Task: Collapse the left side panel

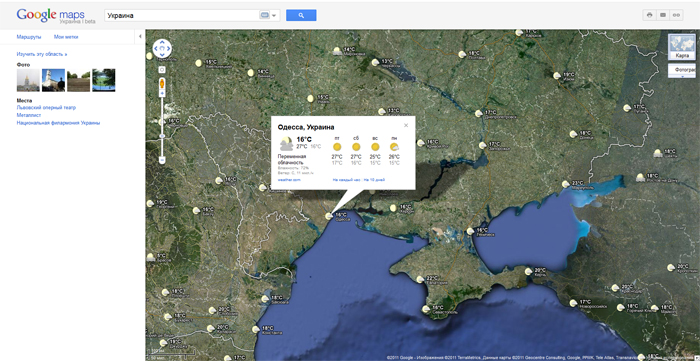Action: coord(140,37)
